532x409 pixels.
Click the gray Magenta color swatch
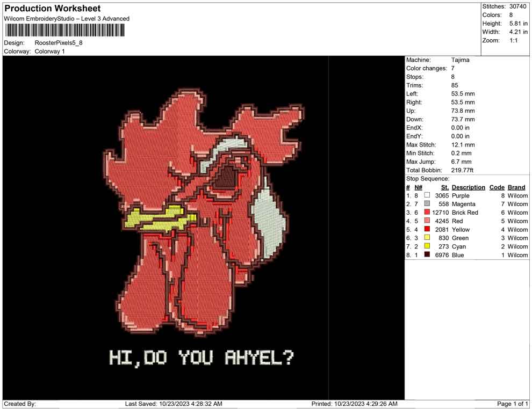point(427,203)
